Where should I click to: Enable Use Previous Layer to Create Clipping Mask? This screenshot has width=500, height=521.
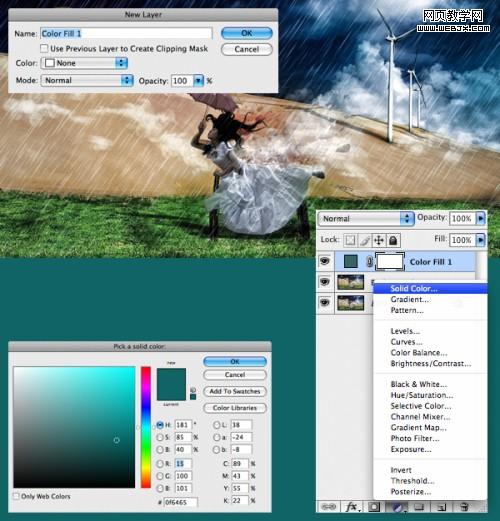[x=44, y=48]
